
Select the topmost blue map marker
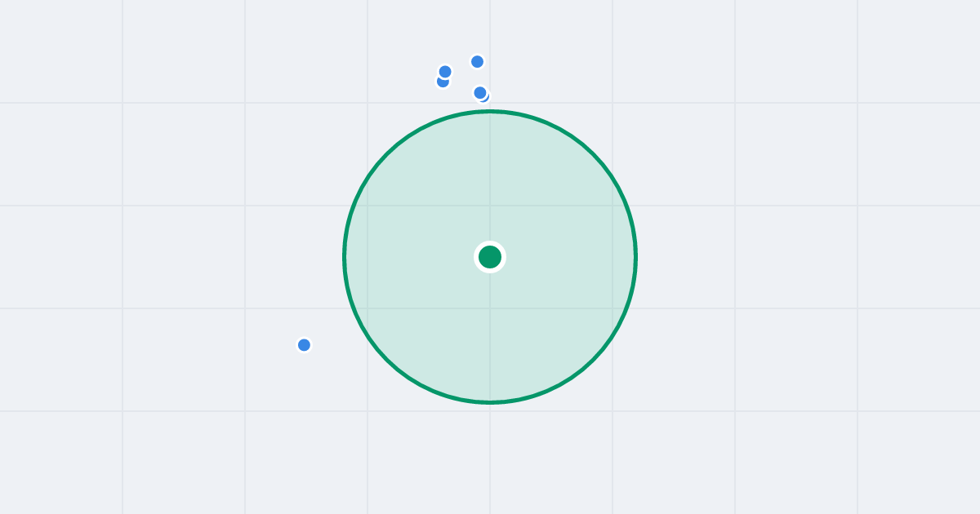pos(478,62)
